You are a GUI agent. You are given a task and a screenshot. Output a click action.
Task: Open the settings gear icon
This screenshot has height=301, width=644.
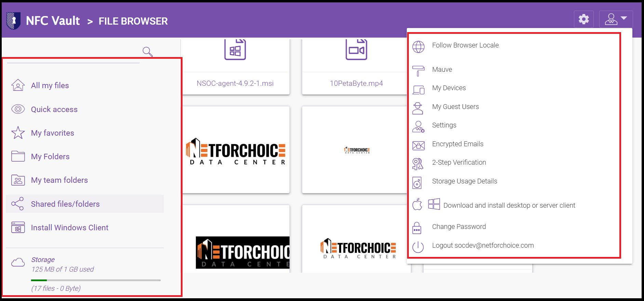[583, 19]
